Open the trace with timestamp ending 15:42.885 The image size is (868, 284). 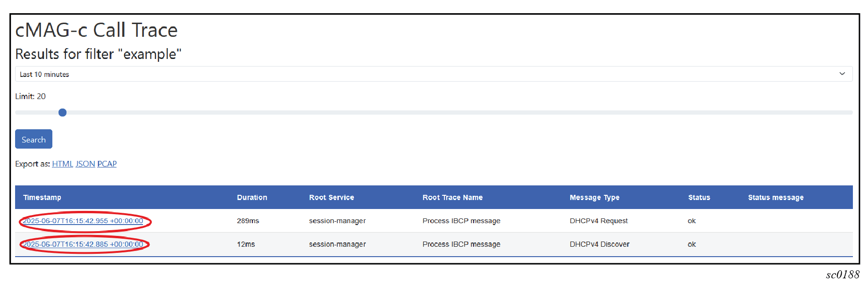click(83, 244)
